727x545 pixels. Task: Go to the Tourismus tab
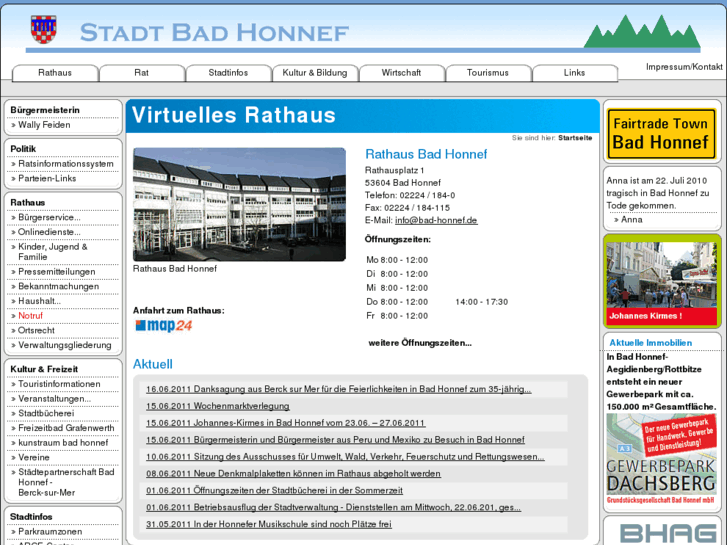pos(488,73)
